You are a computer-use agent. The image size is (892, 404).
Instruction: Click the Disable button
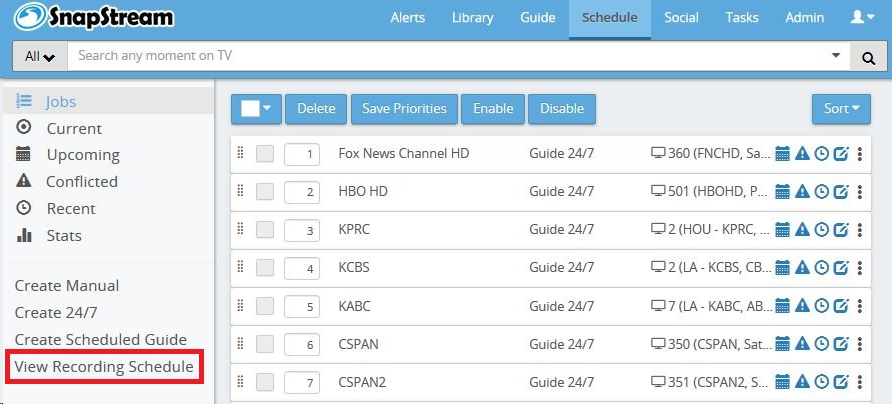pos(562,109)
